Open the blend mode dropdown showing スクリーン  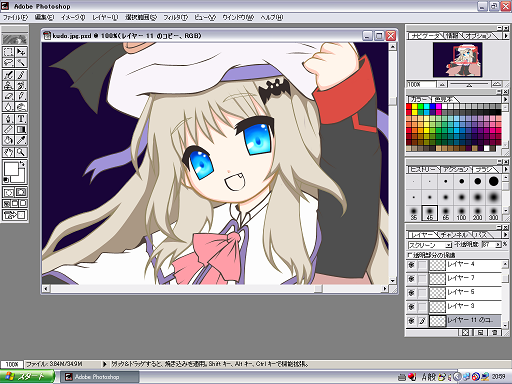coord(430,245)
